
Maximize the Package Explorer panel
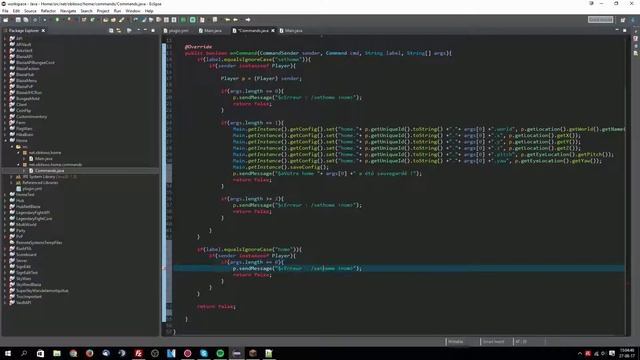pos(153,30)
